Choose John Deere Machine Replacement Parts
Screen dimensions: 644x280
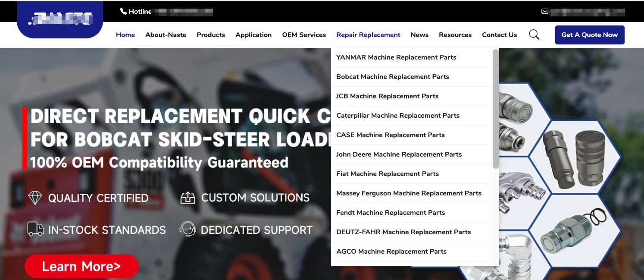(x=399, y=154)
